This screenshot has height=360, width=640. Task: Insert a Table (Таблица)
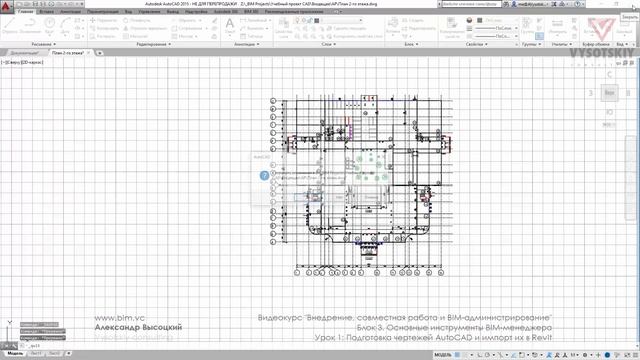point(252,36)
